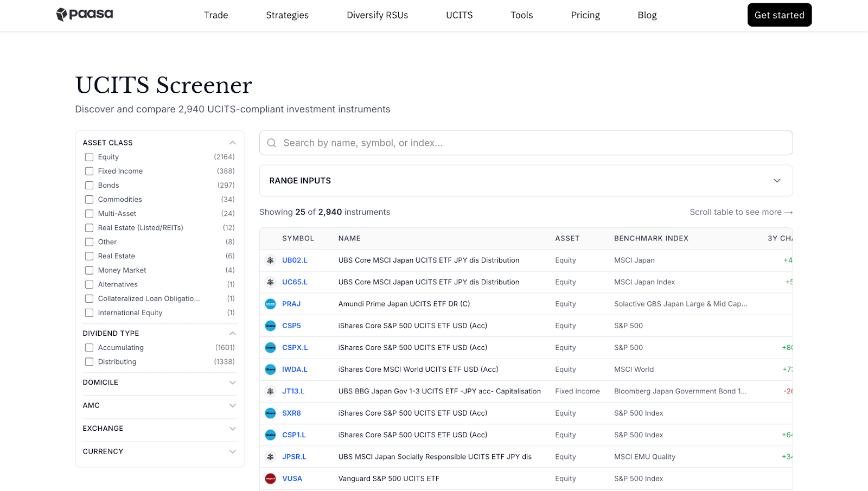Collapse the Asset Class filter section

232,143
